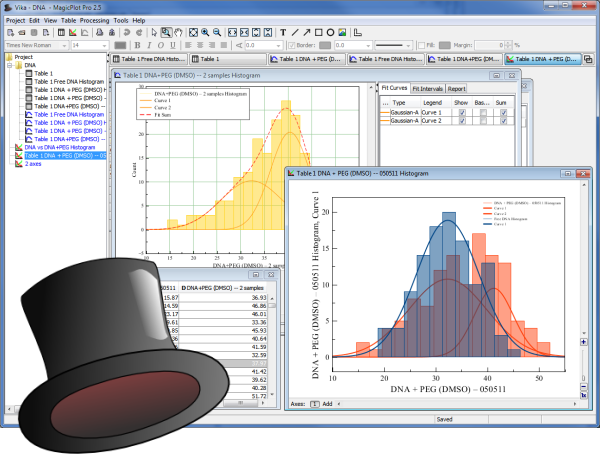Click Add next to Axes label
600x470 pixels.
coord(327,404)
